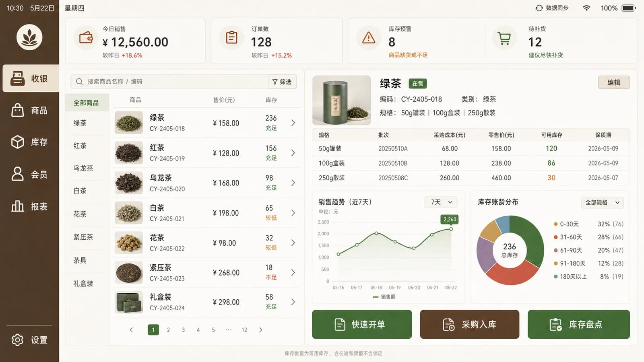
Task: Select 乌龙茶 category in sidebar list
Action: [x=83, y=168]
